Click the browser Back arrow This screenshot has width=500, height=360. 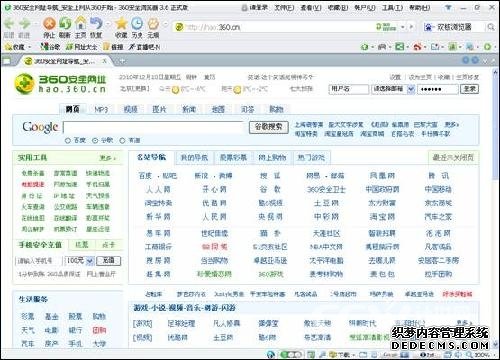9,24
